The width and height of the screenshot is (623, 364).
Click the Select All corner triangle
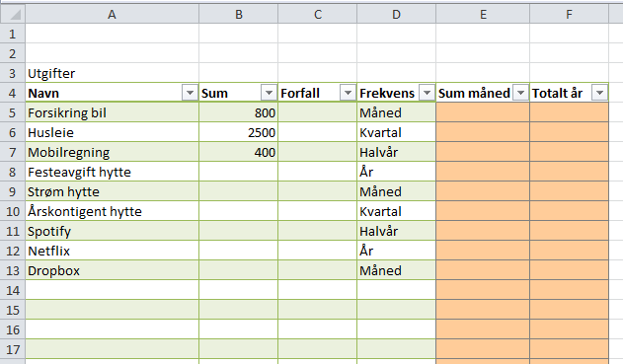(x=13, y=14)
